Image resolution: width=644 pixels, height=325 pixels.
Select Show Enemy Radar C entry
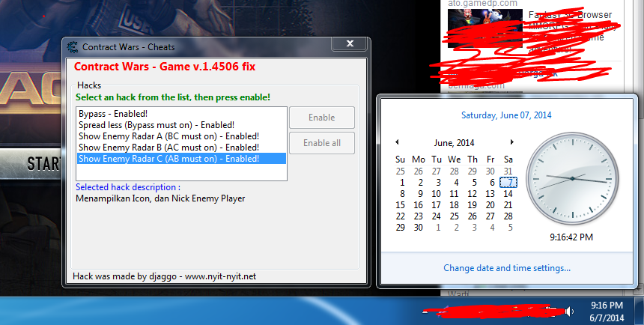coord(181,159)
